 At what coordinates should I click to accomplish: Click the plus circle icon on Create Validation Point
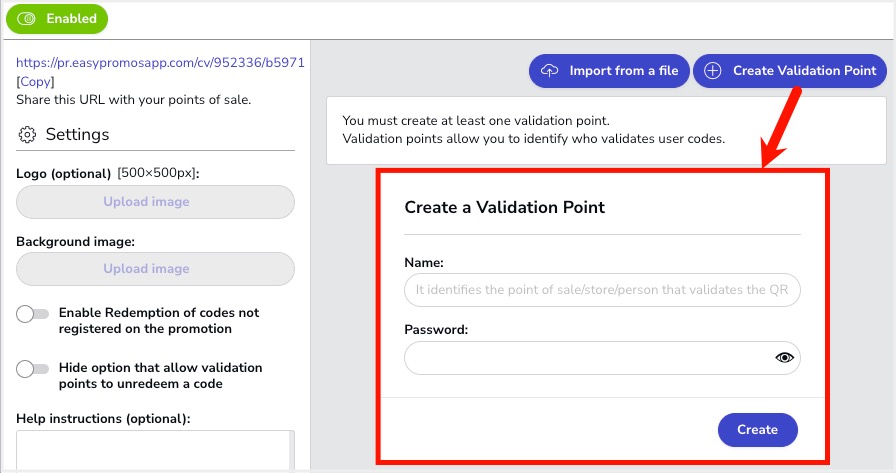(x=712, y=71)
